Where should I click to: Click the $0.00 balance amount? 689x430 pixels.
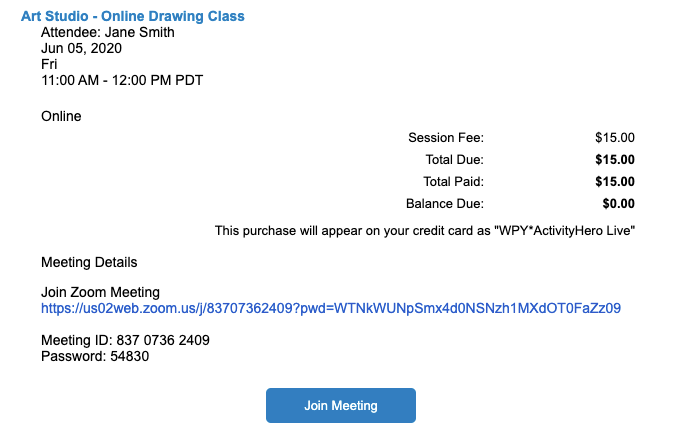tap(618, 203)
